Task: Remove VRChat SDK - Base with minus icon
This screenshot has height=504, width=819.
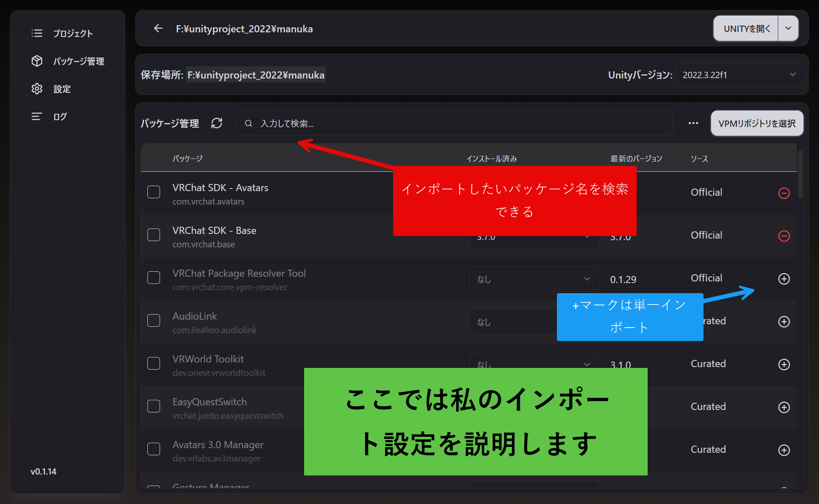Action: point(784,236)
